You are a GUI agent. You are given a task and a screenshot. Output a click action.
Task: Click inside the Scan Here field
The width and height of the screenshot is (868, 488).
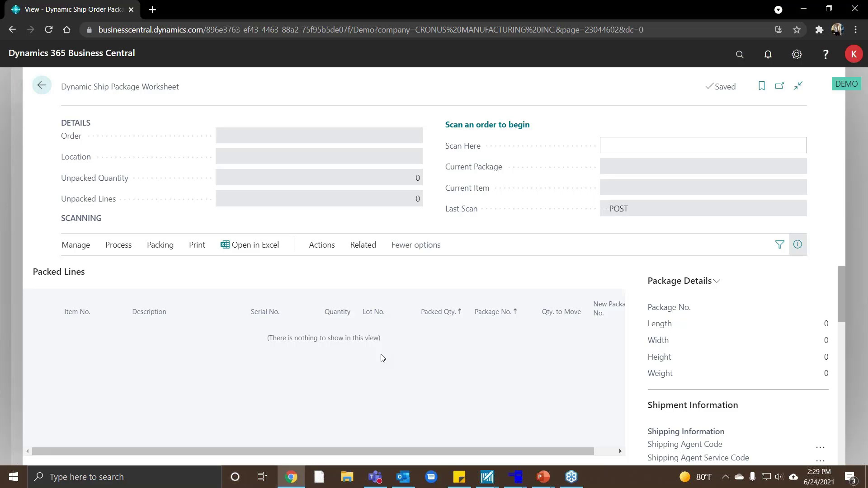703,145
